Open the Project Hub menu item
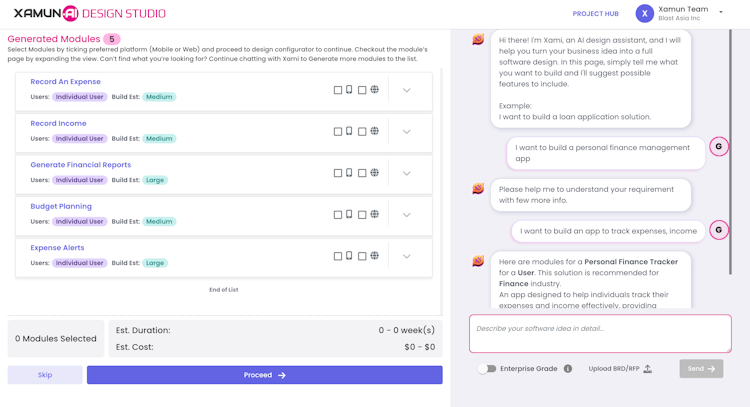Image resolution: width=750 pixels, height=407 pixels. (x=595, y=14)
